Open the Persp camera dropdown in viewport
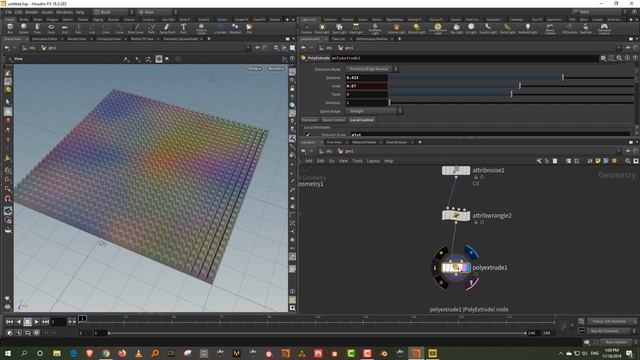Viewport: 640px width, 360px height. [x=255, y=69]
